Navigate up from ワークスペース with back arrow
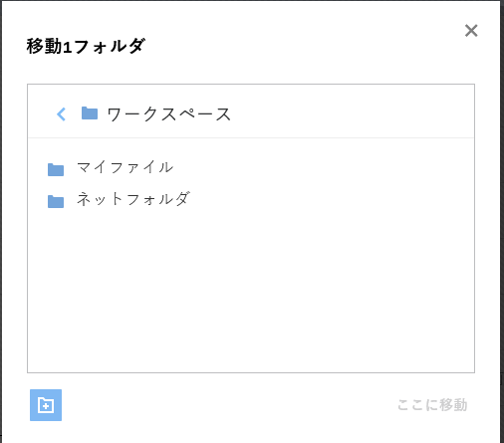504x443 pixels. point(61,114)
